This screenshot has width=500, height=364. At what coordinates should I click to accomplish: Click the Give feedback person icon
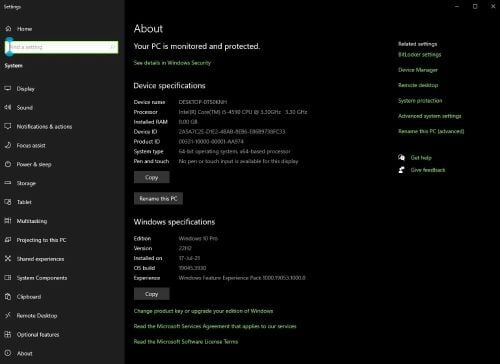(401, 170)
